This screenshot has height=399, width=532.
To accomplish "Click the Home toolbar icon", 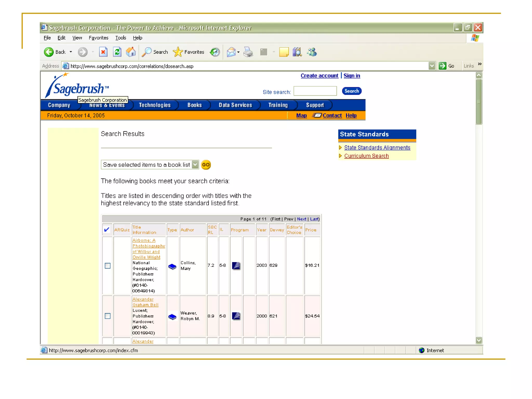I will 131,52.
